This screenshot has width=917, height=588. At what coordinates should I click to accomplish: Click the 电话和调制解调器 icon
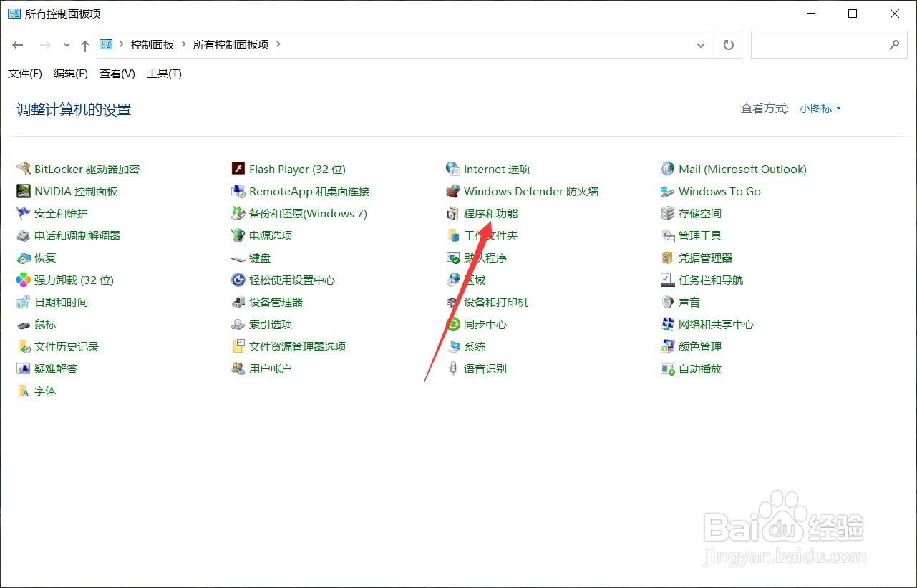(x=24, y=235)
